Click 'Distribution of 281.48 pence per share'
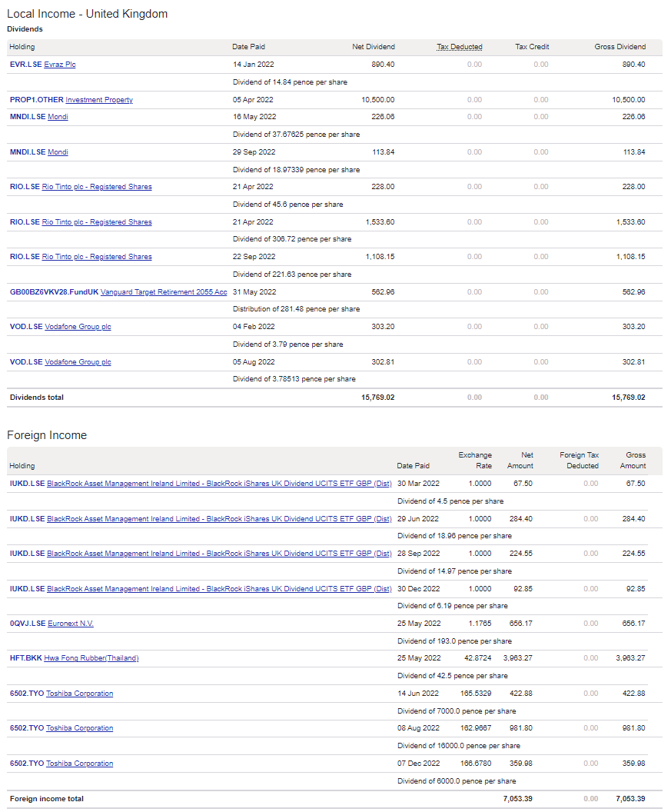This screenshot has height=812, width=671. (x=296, y=308)
